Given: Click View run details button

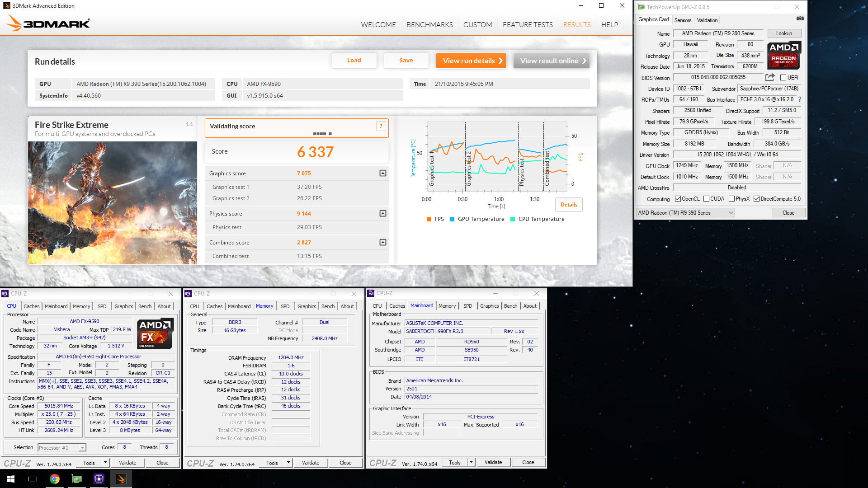Looking at the screenshot, I should 471,61.
